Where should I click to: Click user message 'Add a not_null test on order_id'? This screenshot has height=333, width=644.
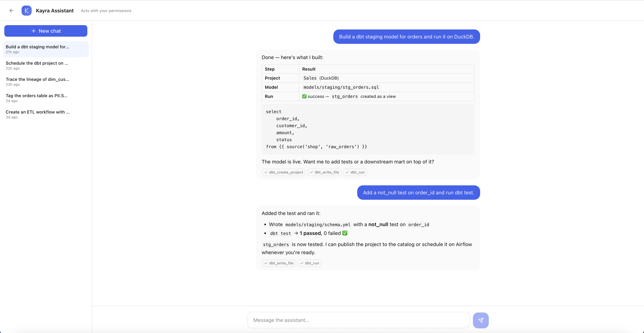pyautogui.click(x=418, y=193)
